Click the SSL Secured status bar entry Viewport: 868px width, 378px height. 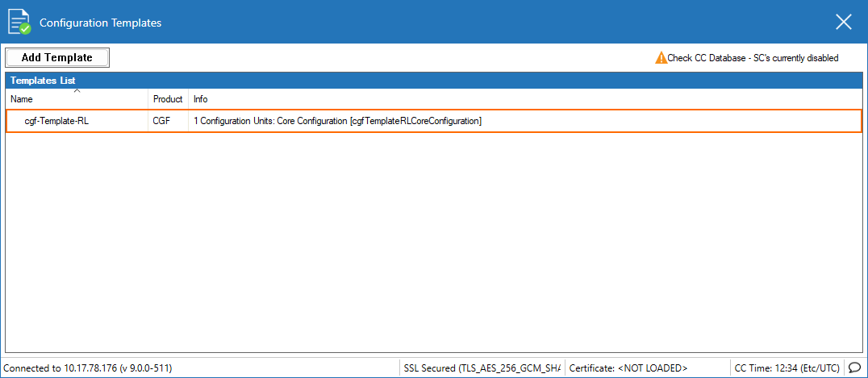coord(482,368)
